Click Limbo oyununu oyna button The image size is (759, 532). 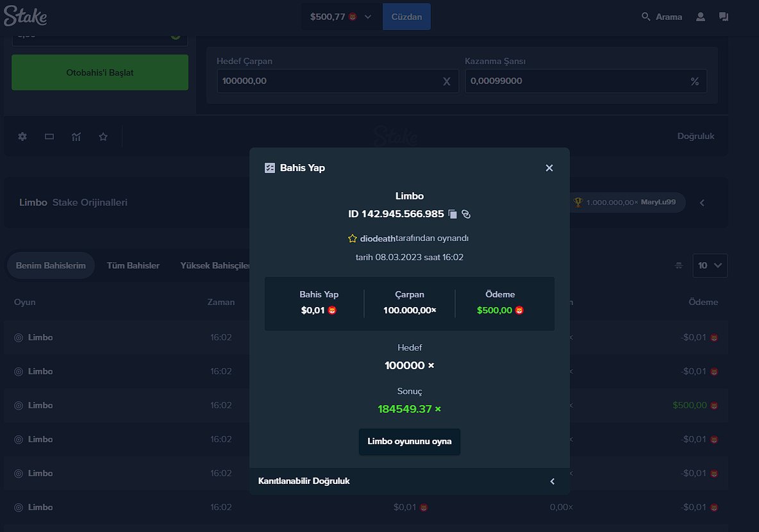pos(410,442)
